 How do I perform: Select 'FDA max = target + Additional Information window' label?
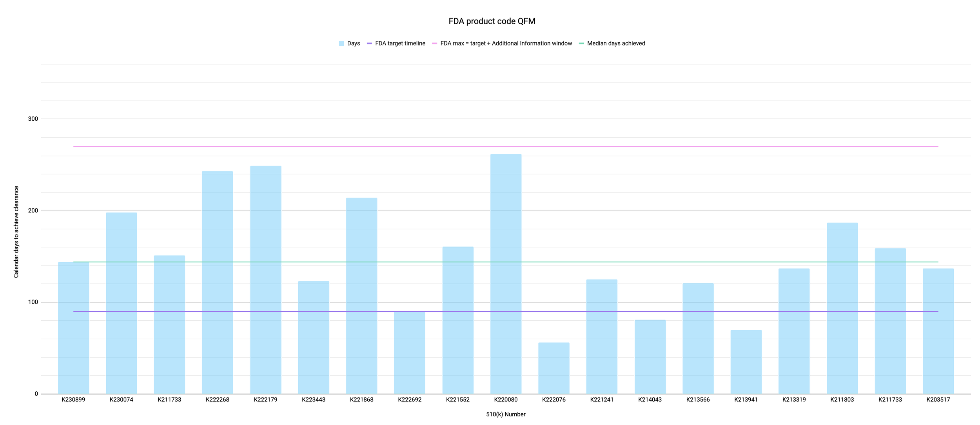pos(506,44)
